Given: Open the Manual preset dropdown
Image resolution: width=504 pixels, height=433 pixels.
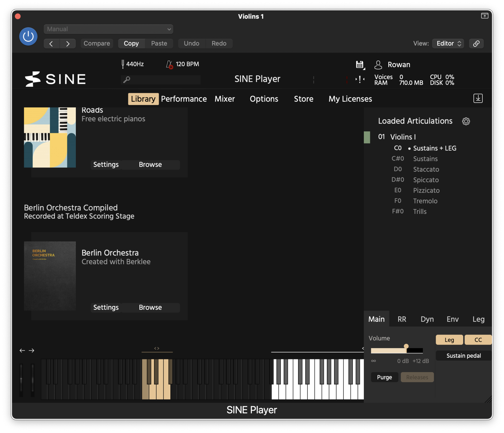Looking at the screenshot, I should 108,29.
